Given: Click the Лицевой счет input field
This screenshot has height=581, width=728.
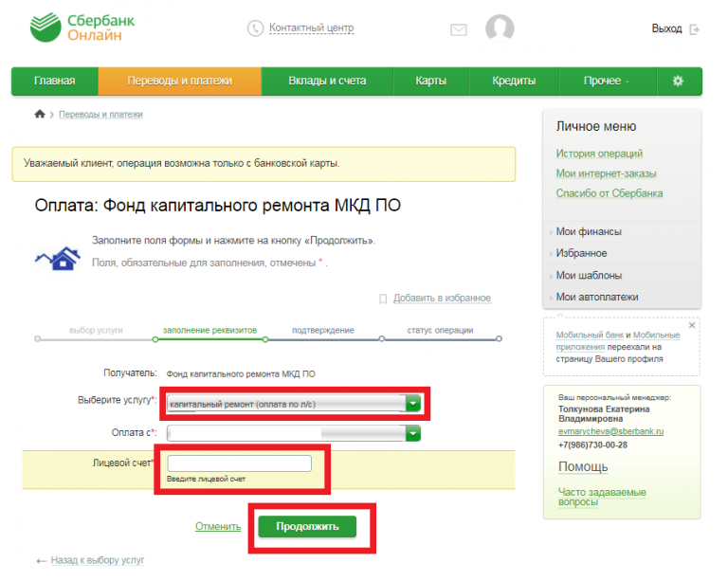Looking at the screenshot, I should (x=239, y=463).
